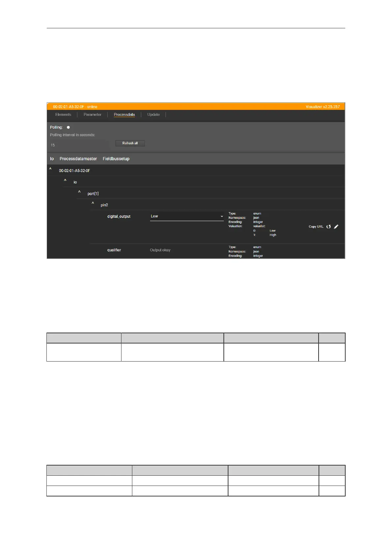This screenshot has width=392, height=554.
Task: Open the digital_output Low dropdown
Action: click(187, 216)
